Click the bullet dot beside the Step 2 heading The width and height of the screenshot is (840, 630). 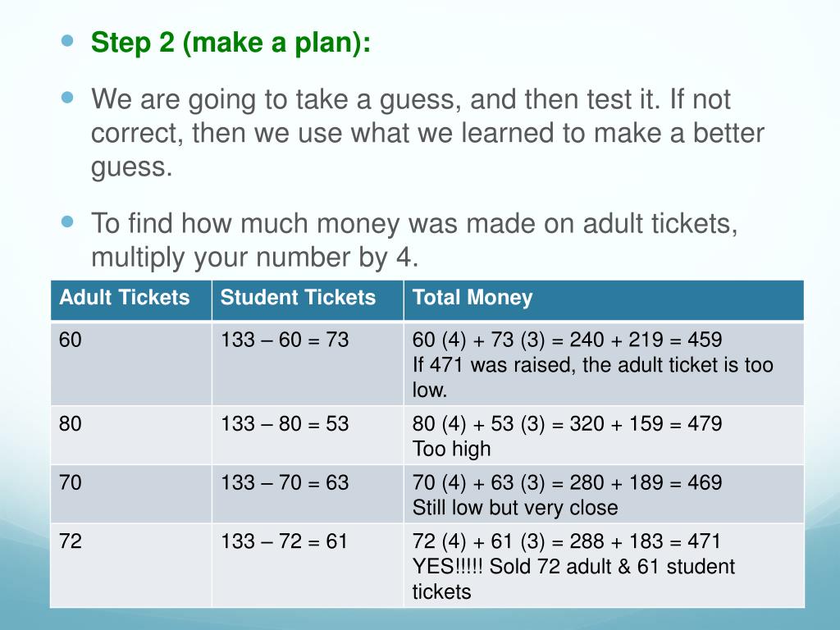click(x=68, y=39)
